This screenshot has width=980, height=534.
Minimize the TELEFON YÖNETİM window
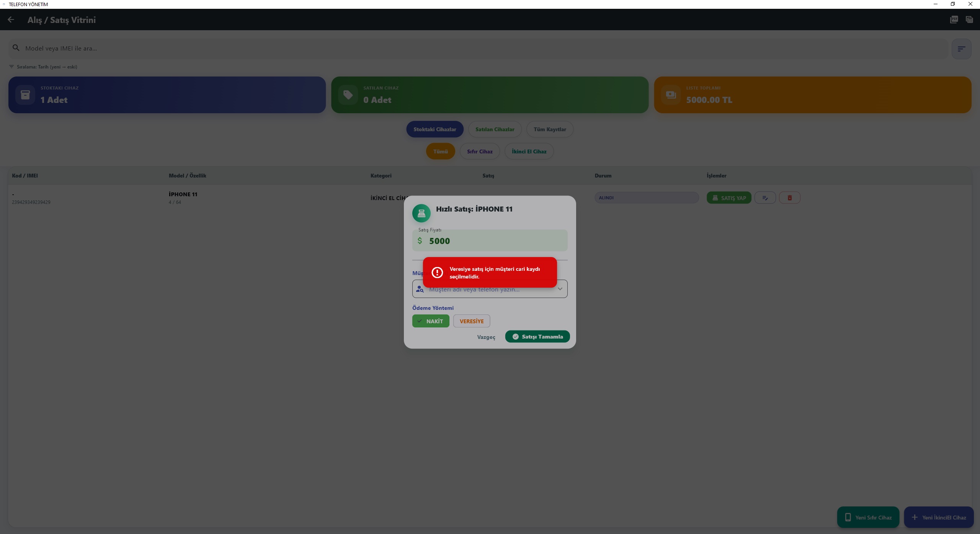point(936,4)
